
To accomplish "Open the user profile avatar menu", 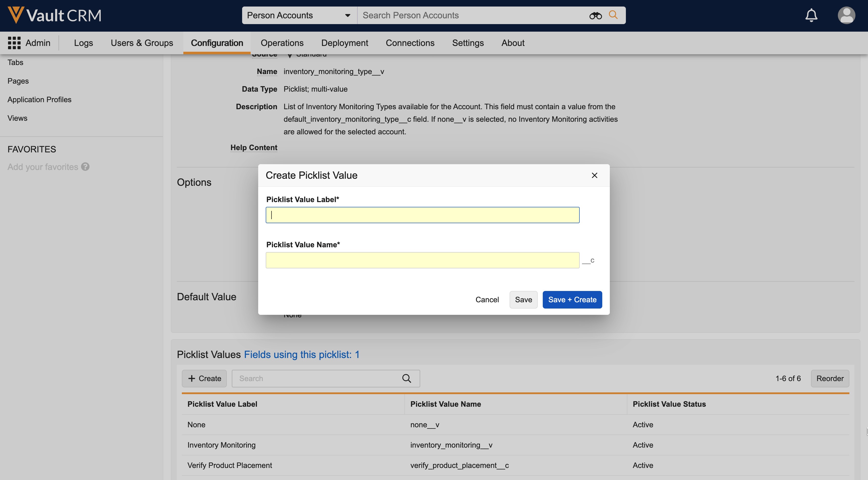I will click(846, 15).
